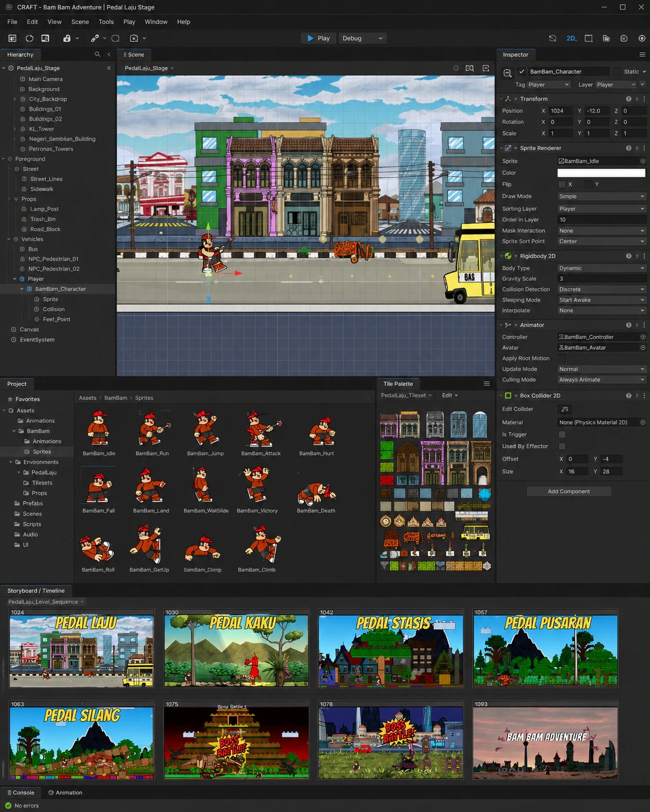The image size is (650, 812).
Task: Click the lock icon in the main toolbar
Action: pos(67,38)
